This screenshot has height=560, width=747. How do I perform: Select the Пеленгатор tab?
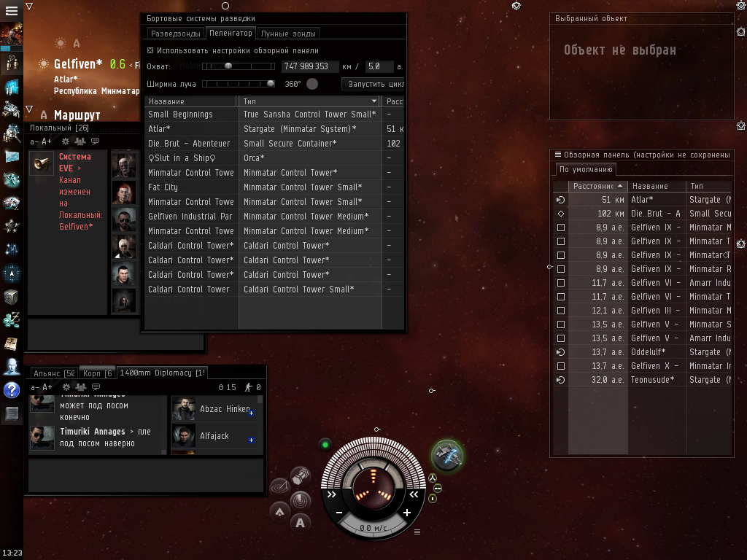[x=231, y=33]
